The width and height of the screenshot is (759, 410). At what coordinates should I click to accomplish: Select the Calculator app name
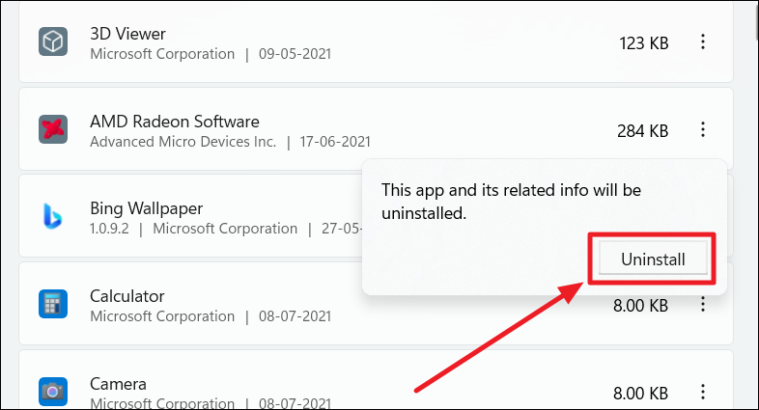tap(127, 296)
